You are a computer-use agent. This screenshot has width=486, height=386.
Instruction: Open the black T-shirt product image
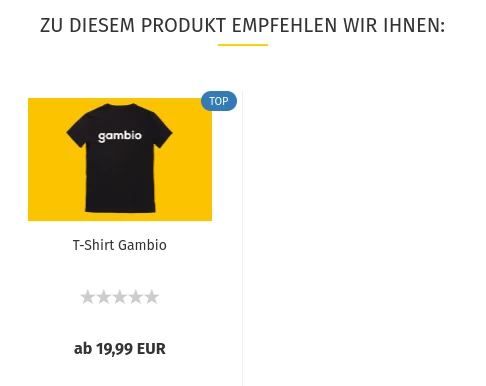pyautogui.click(x=120, y=159)
